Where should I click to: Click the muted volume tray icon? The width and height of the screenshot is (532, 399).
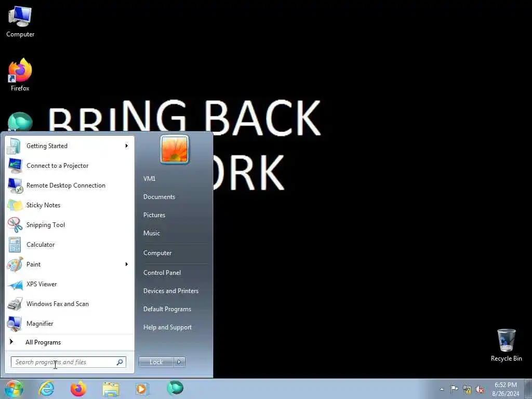tap(480, 390)
